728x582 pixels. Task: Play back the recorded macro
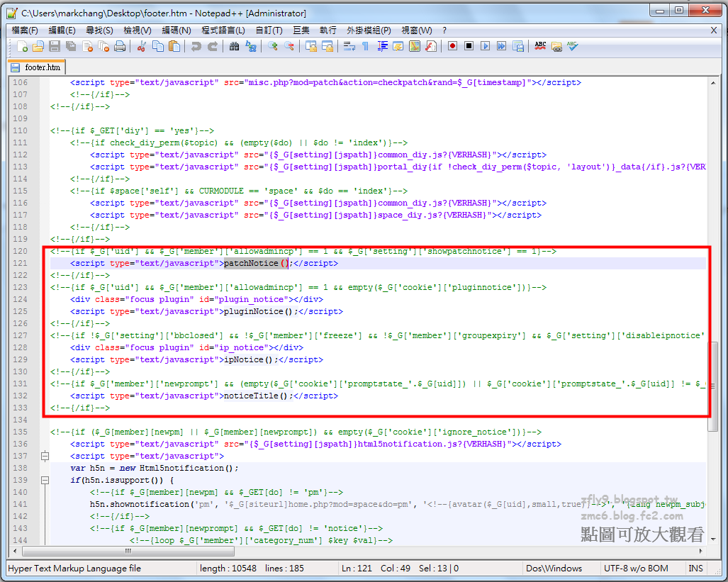click(485, 46)
